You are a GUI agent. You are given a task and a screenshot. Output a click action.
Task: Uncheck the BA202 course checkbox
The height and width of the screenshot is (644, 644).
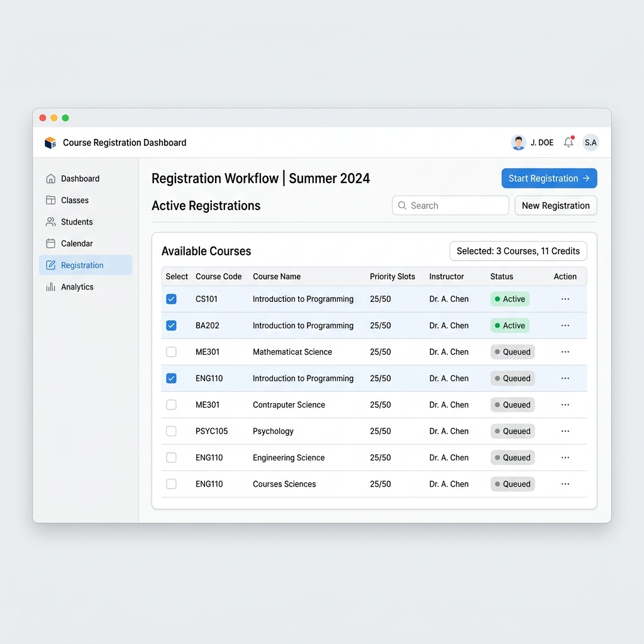coord(171,325)
